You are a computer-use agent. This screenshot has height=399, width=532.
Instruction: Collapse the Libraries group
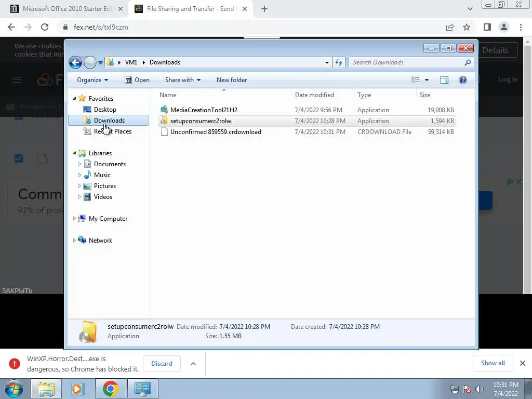click(x=74, y=153)
